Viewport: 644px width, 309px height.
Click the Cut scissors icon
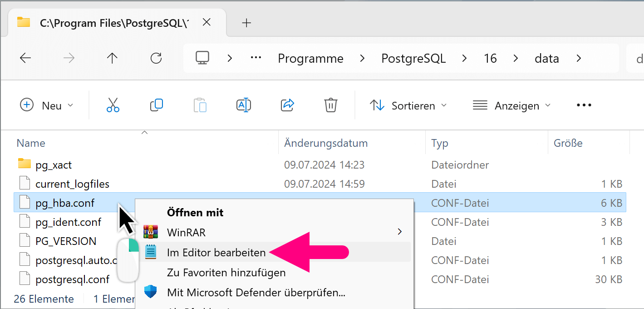(113, 105)
